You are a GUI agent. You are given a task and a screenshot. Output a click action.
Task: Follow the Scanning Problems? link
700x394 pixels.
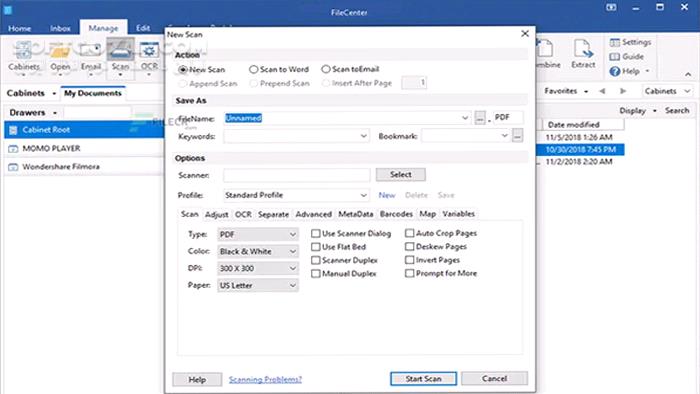click(265, 379)
